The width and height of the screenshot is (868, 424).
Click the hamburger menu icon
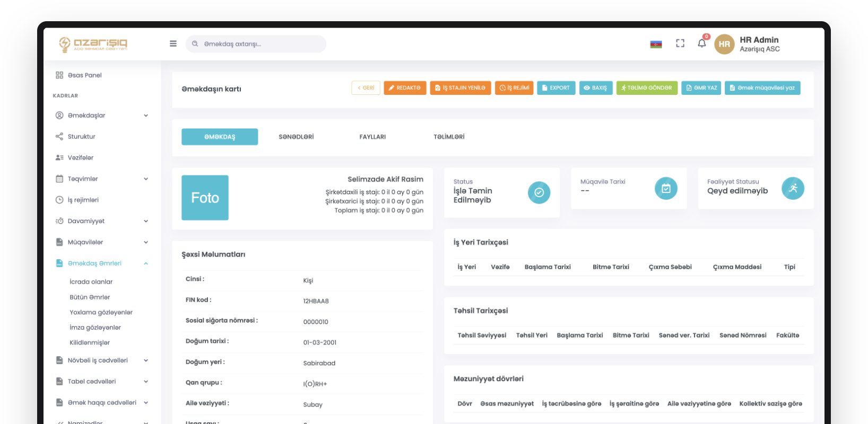[x=173, y=43]
